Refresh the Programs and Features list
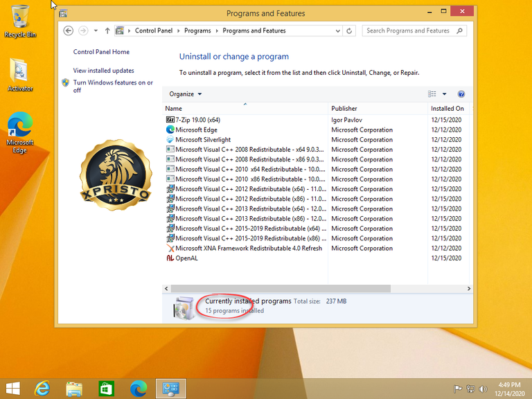532x399 pixels. (349, 31)
